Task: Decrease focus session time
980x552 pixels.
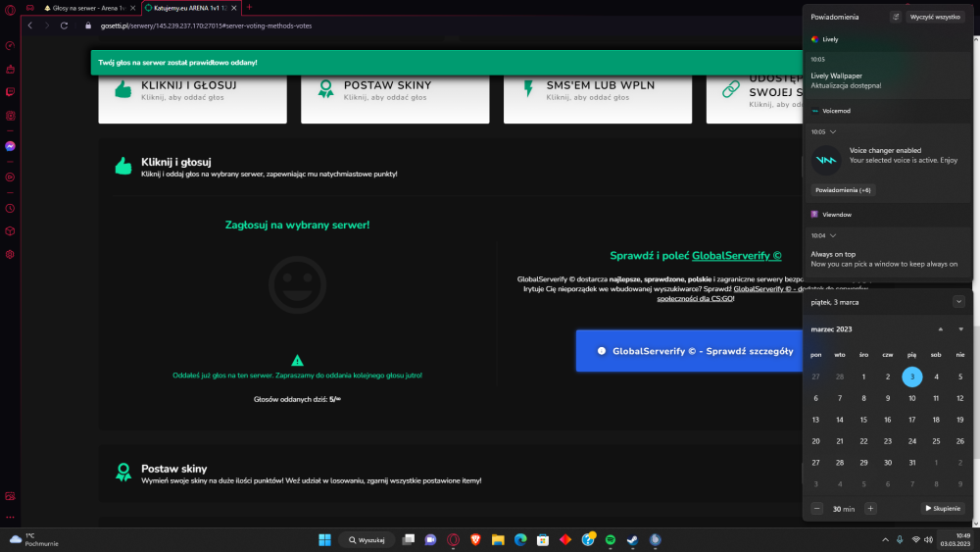Action: tap(817, 508)
